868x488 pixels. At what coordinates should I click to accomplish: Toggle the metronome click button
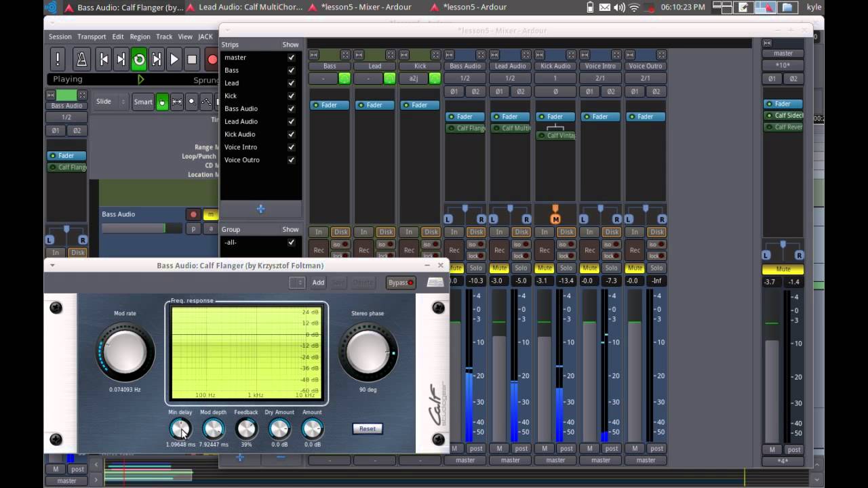tap(81, 60)
